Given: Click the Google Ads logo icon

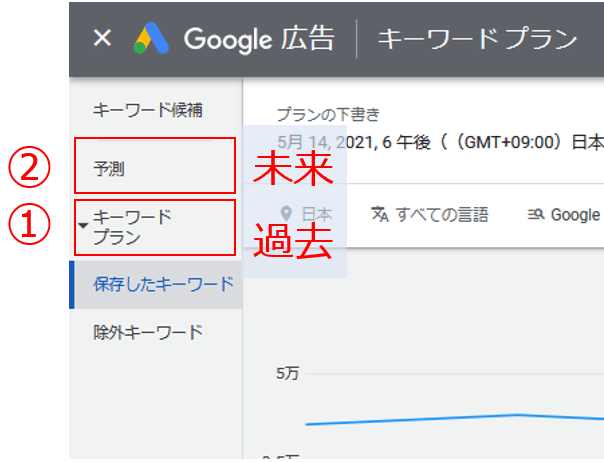Looking at the screenshot, I should point(151,38).
